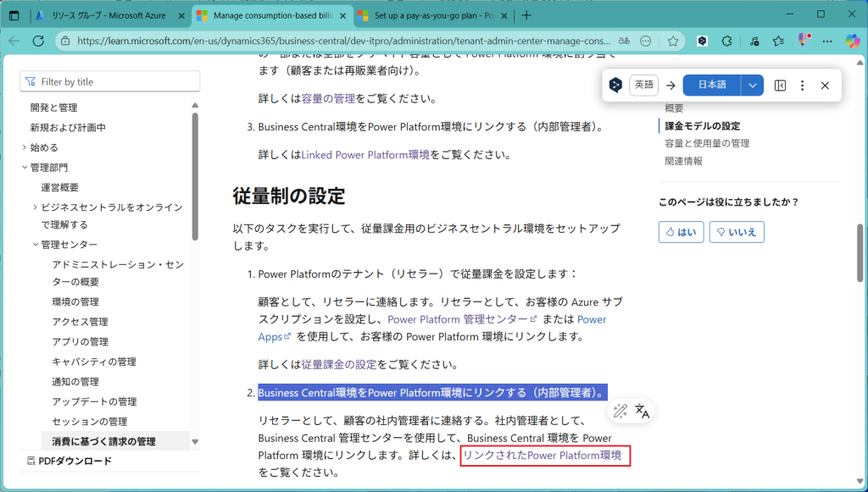Open Power Platform 管理センター link

click(462, 319)
